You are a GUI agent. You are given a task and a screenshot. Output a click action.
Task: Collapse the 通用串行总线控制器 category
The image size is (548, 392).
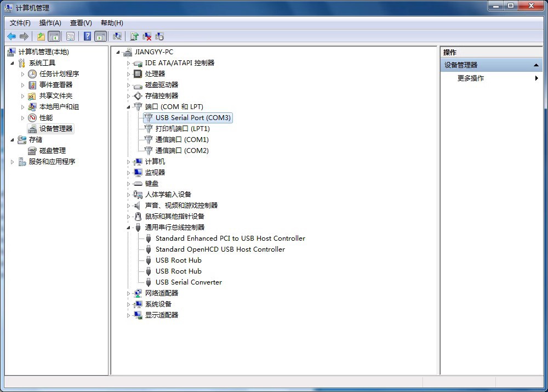click(x=128, y=228)
